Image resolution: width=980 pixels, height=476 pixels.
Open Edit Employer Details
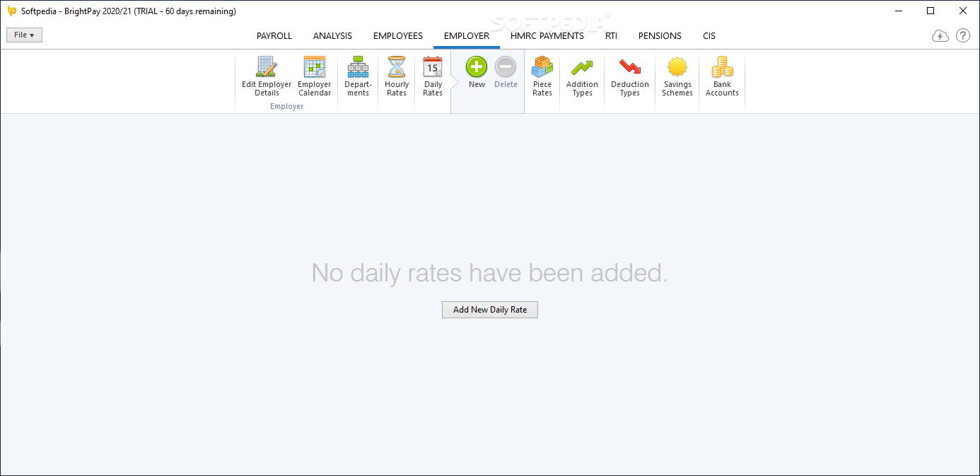pyautogui.click(x=267, y=76)
